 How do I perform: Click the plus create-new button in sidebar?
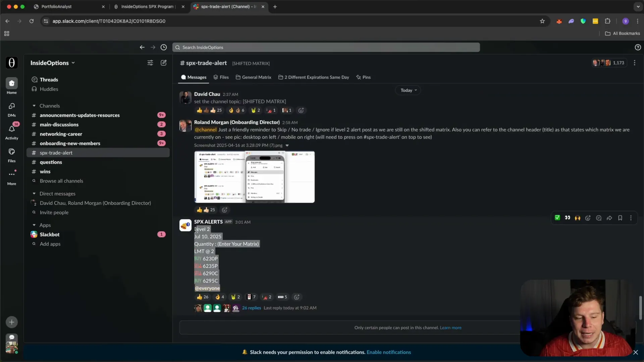pyautogui.click(x=12, y=322)
